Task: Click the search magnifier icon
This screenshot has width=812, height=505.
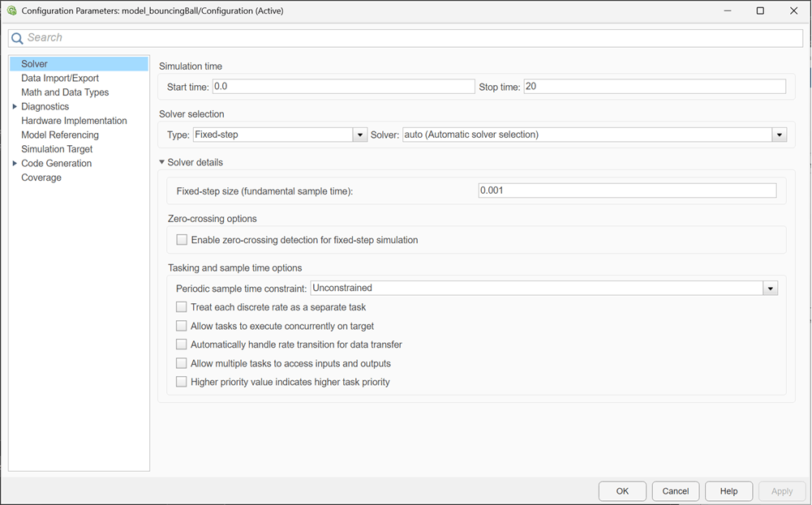Action: [17, 38]
